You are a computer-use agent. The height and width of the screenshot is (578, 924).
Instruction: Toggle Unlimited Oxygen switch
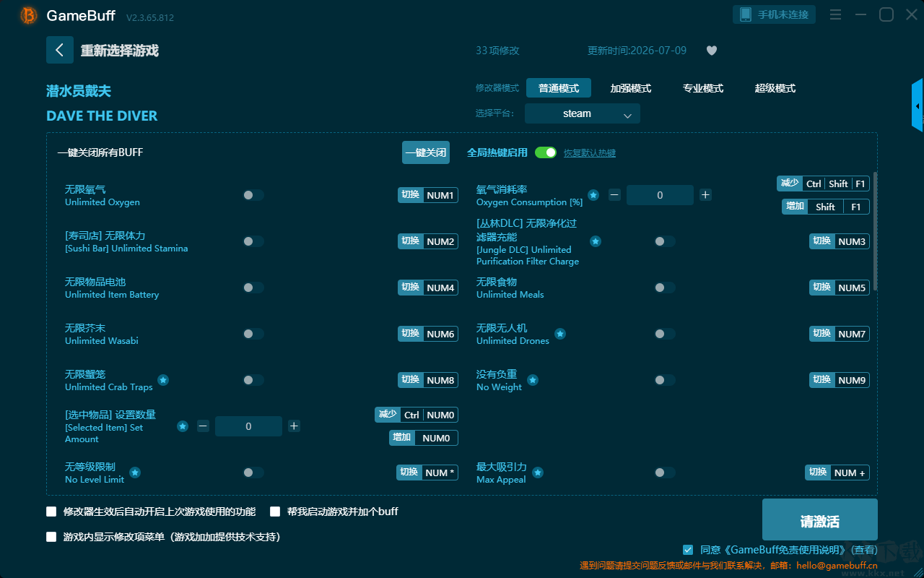(x=253, y=195)
